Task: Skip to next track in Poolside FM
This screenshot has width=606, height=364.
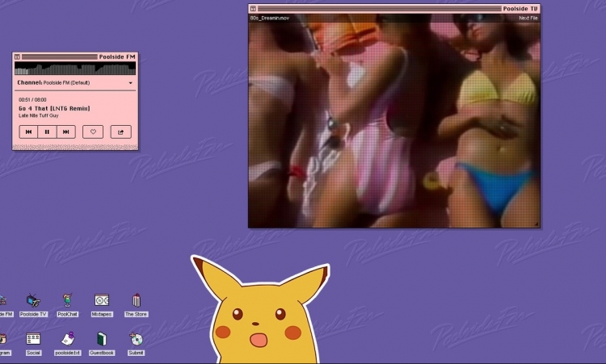Action: pos(66,132)
